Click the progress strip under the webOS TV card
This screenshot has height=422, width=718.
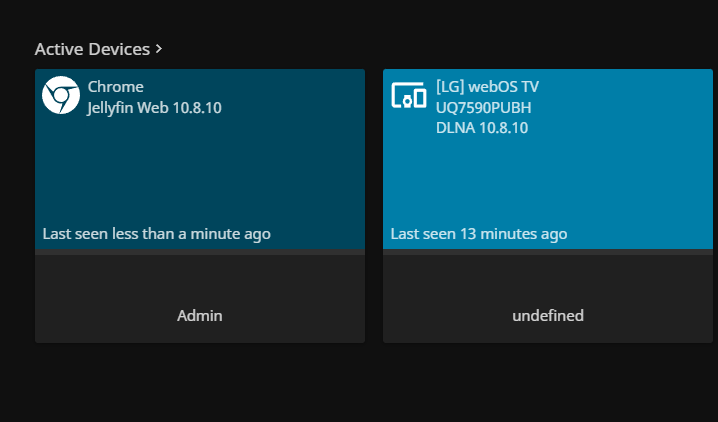coord(548,252)
